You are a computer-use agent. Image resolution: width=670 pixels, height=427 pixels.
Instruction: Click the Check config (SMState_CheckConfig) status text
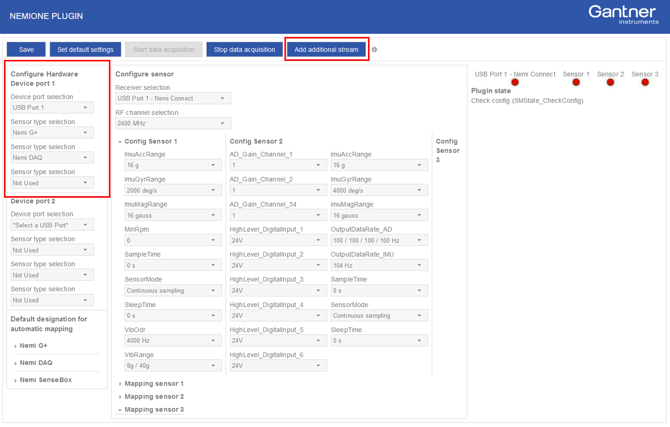(527, 101)
